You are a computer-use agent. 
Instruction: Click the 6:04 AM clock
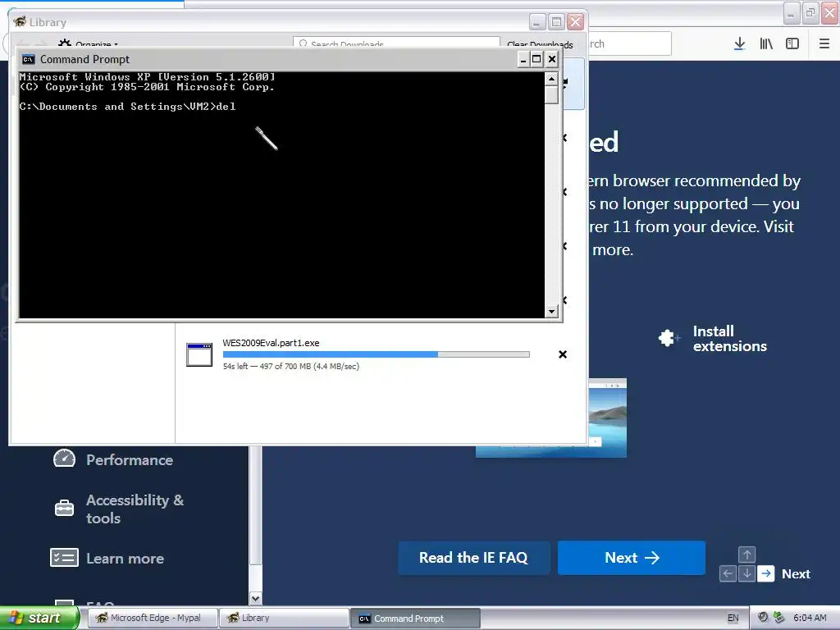(x=810, y=618)
